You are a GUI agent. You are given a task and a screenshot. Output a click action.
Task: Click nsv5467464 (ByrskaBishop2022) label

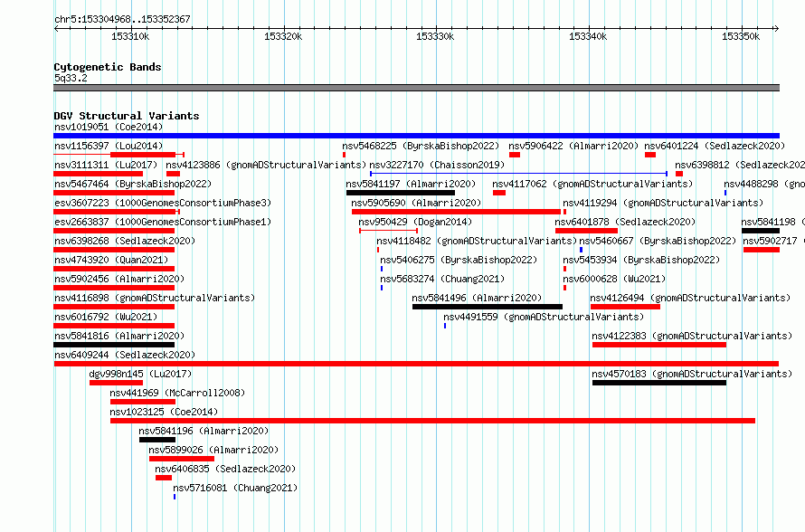pyautogui.click(x=133, y=184)
